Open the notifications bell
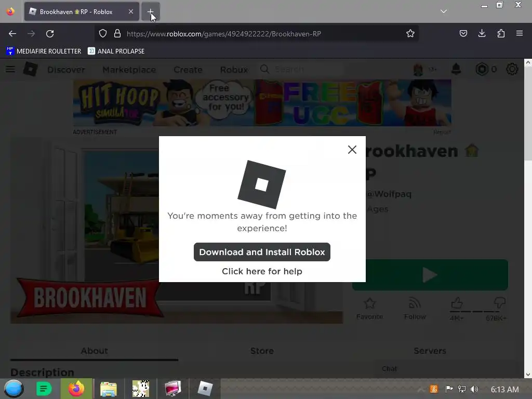Image resolution: width=532 pixels, height=399 pixels. coord(456,69)
